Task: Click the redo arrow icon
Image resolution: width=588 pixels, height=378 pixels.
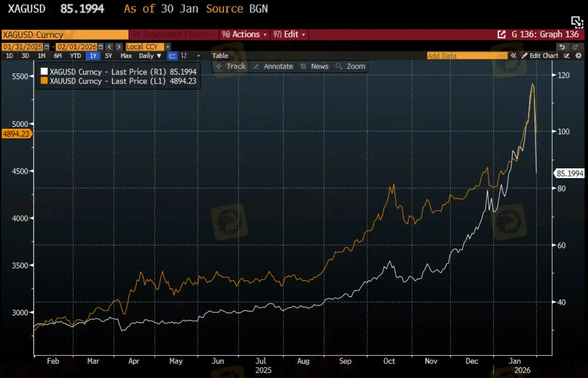Action: [575, 46]
